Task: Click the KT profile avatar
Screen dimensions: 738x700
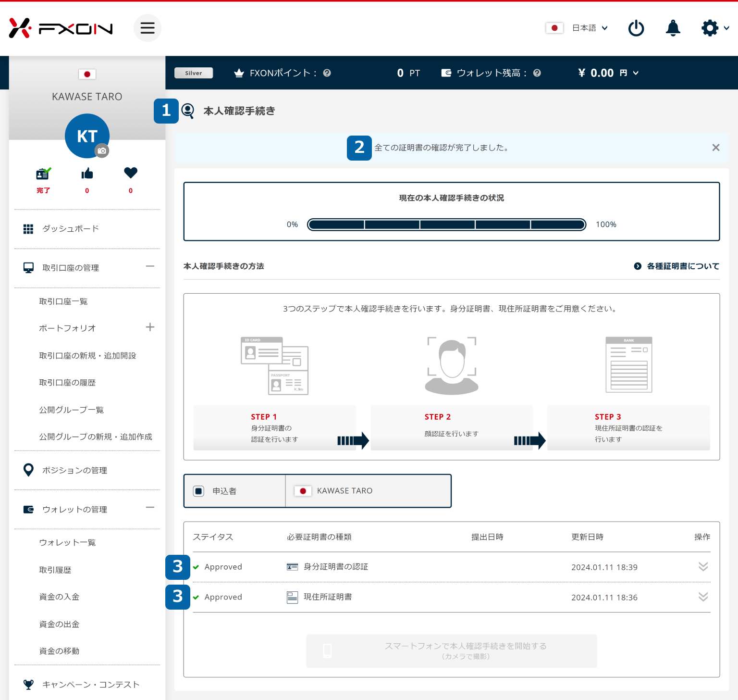Action: 87,136
